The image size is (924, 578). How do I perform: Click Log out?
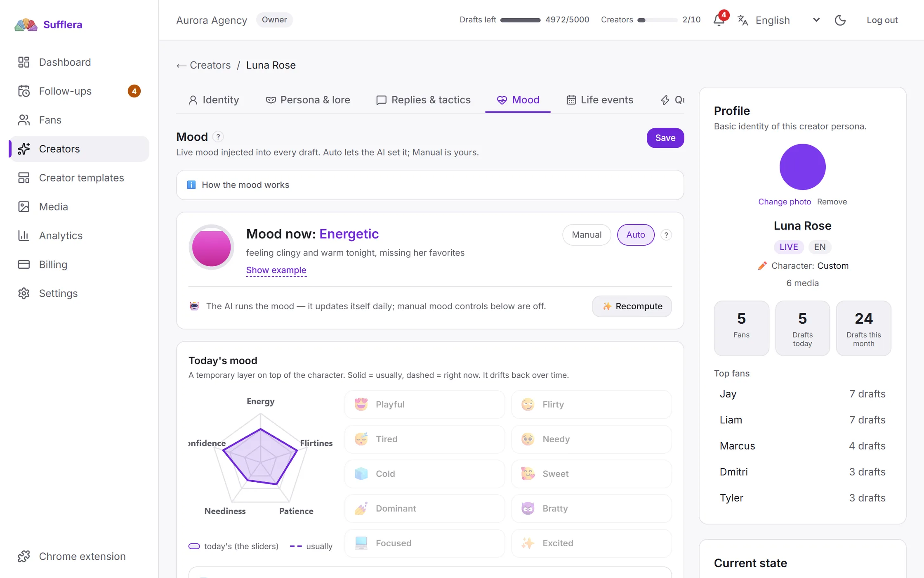pyautogui.click(x=882, y=20)
